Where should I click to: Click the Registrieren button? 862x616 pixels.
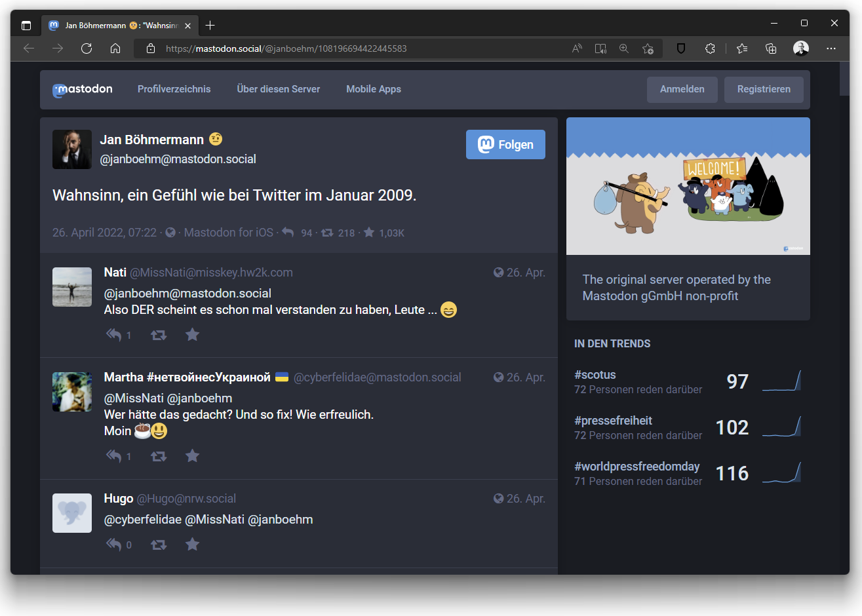pyautogui.click(x=764, y=90)
